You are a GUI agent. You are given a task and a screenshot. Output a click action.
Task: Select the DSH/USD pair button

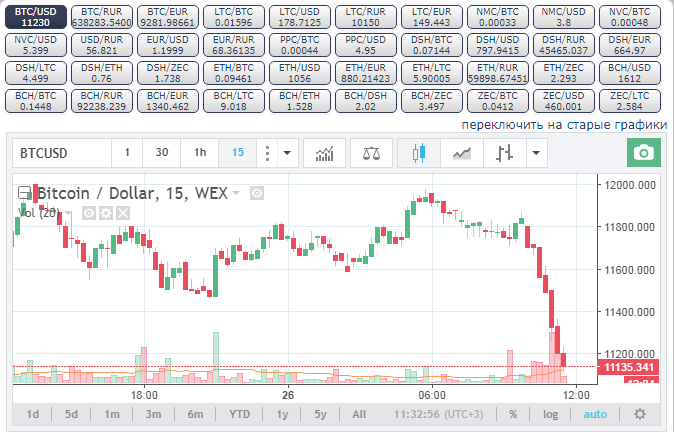[498, 45]
